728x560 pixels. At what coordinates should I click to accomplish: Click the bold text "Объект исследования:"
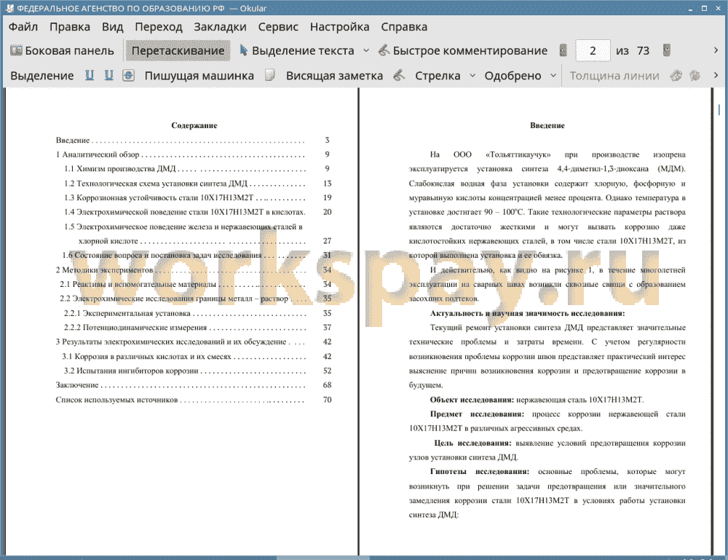472,400
